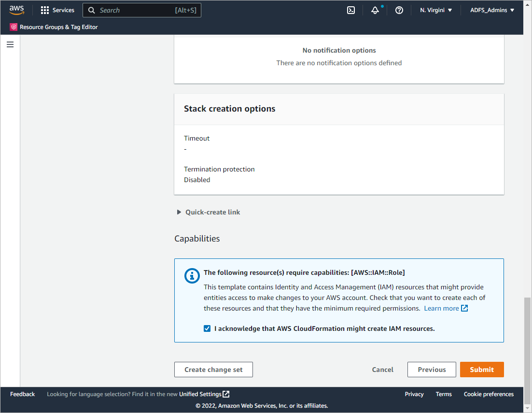Launch the CloudShell terminal icon

[351, 10]
